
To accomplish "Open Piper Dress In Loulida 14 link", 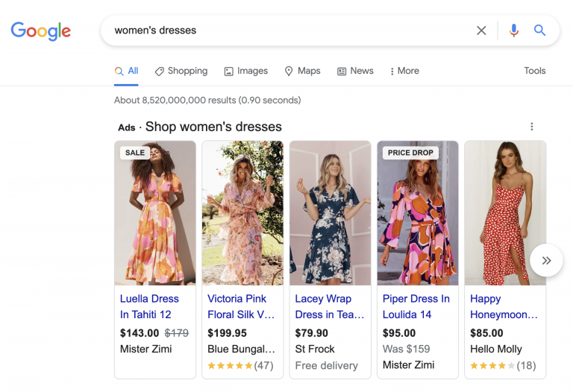I will [x=416, y=306].
